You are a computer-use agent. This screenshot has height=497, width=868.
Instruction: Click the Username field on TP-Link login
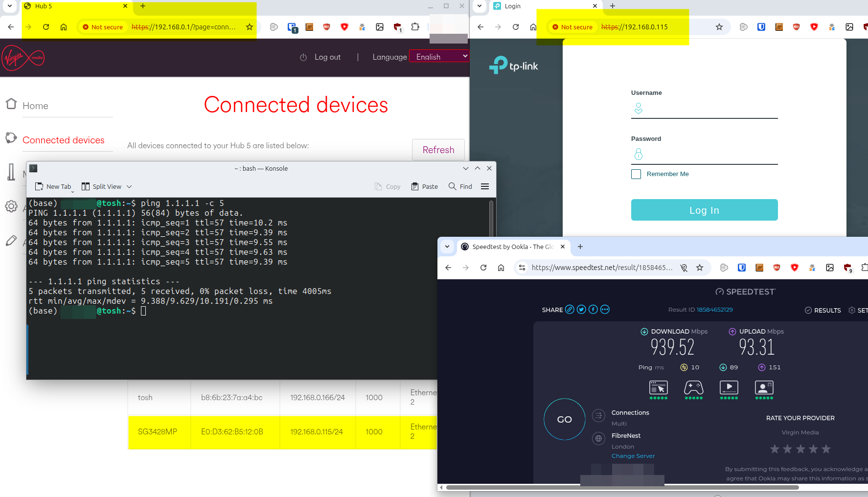[x=705, y=109]
